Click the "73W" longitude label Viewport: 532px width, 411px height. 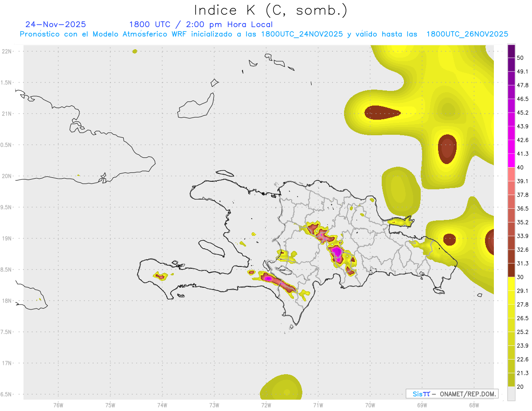click(x=214, y=405)
